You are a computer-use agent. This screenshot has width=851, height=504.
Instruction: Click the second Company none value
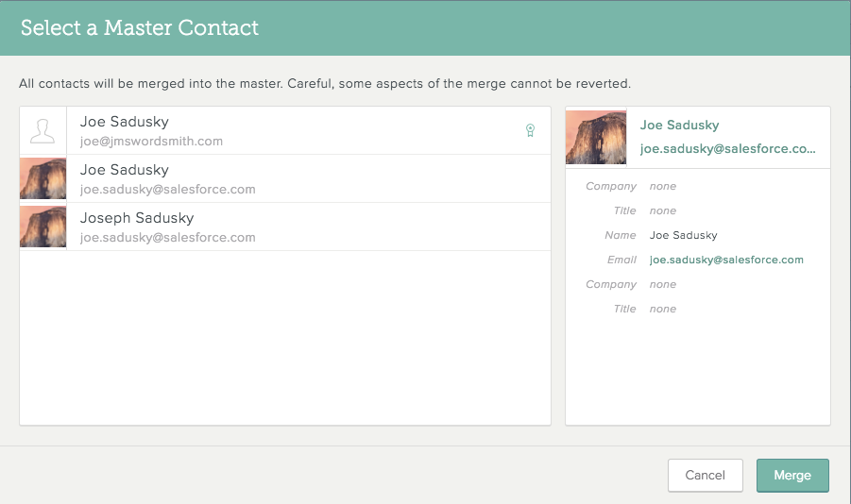(663, 284)
